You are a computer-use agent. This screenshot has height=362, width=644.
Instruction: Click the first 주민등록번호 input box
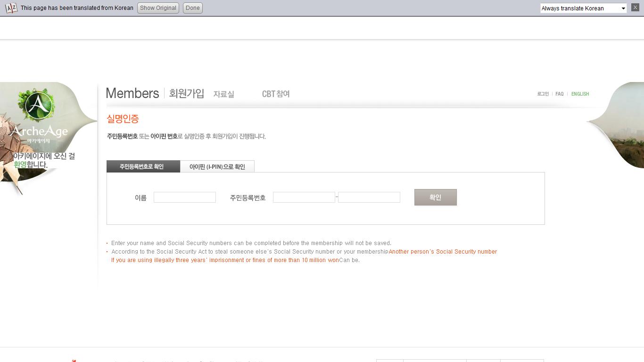tap(304, 197)
